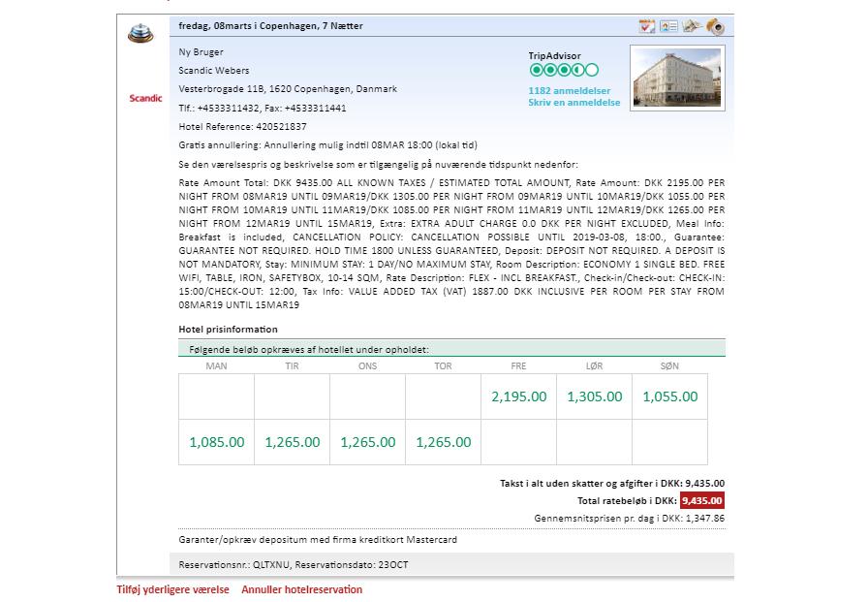Open the Scandic Webers hotel photo thumbnail
This screenshot has width=868, height=602.
pyautogui.click(x=677, y=78)
